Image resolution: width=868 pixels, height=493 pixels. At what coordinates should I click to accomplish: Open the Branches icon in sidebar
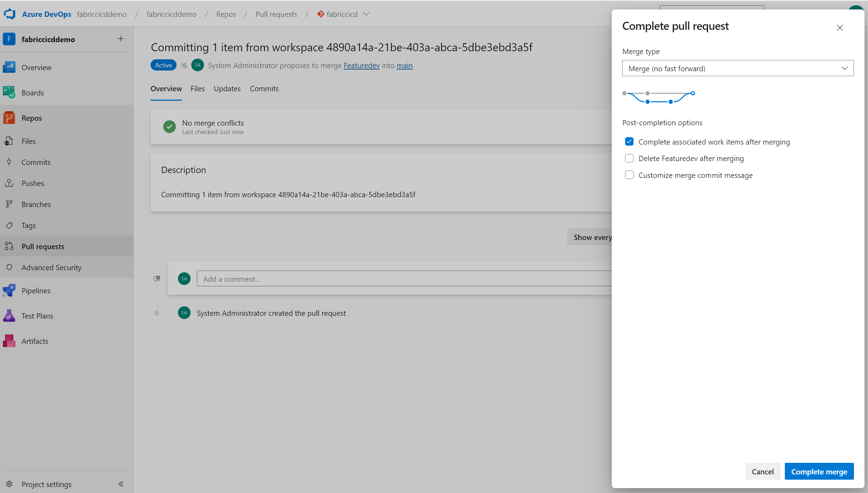coord(9,204)
